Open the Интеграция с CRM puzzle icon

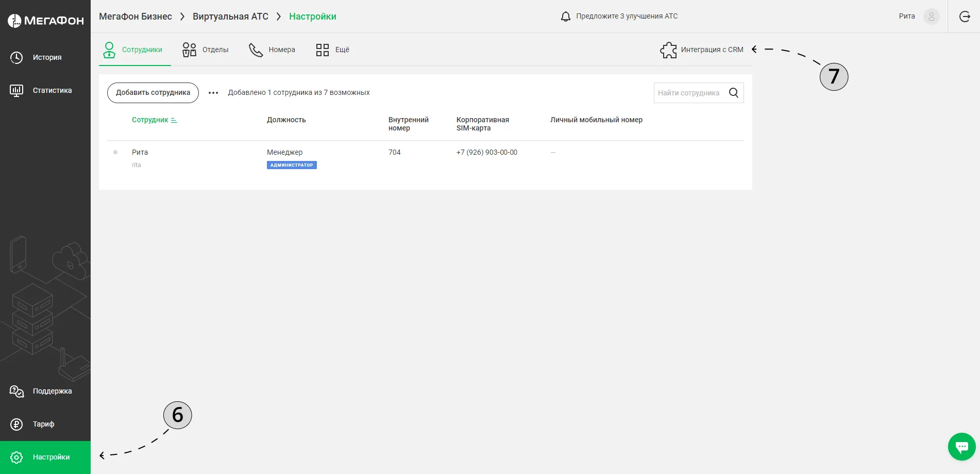point(668,50)
